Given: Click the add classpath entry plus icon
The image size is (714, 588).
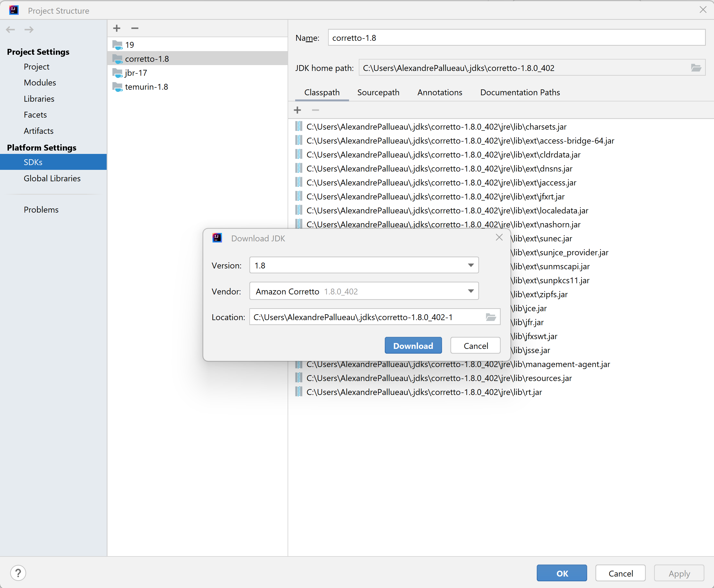Looking at the screenshot, I should (297, 110).
